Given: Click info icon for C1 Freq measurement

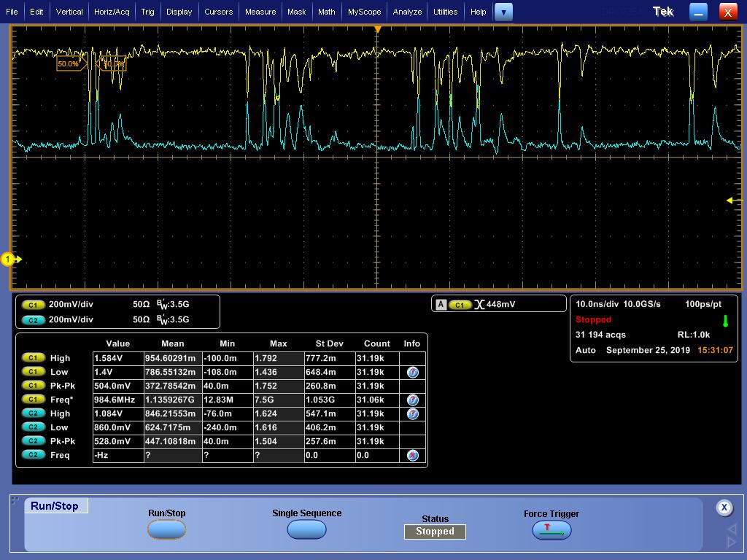Looking at the screenshot, I should coord(412,400).
